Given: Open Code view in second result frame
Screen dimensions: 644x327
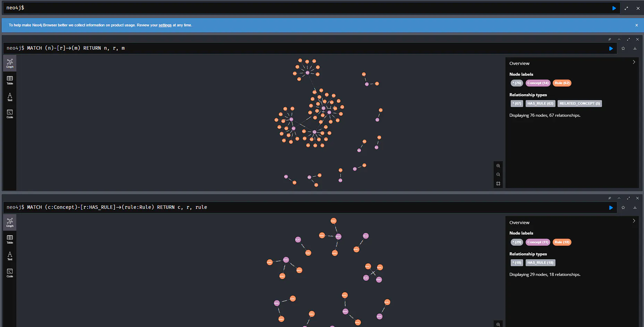Looking at the screenshot, I should tap(10, 273).
